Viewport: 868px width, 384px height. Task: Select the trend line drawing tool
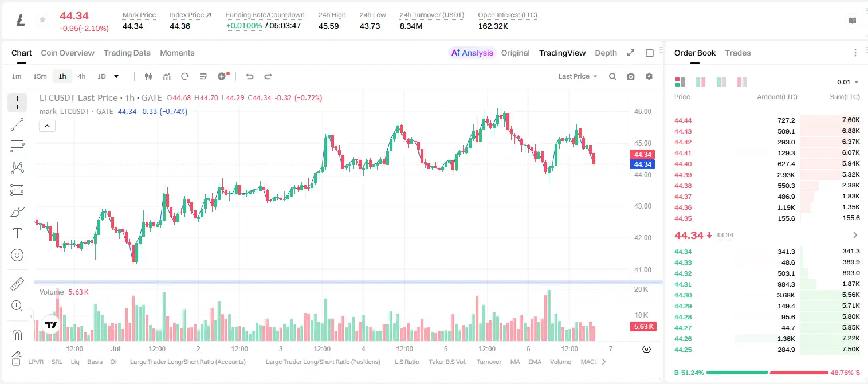click(17, 124)
